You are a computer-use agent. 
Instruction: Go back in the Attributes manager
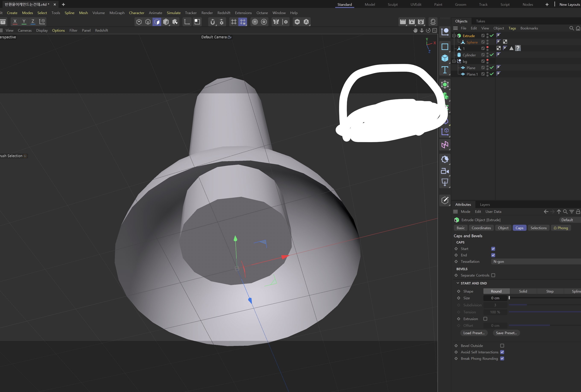tap(546, 212)
